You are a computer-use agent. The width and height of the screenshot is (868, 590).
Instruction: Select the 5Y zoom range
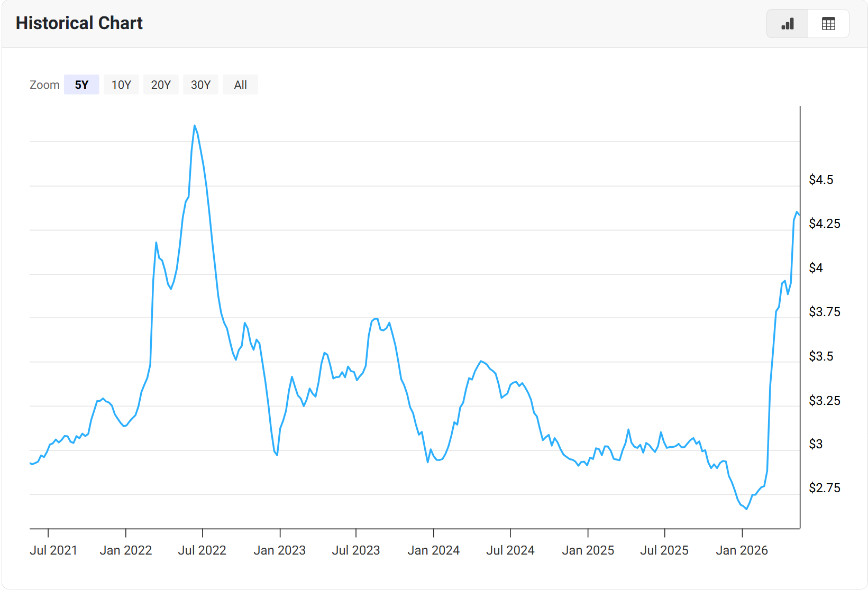(81, 85)
